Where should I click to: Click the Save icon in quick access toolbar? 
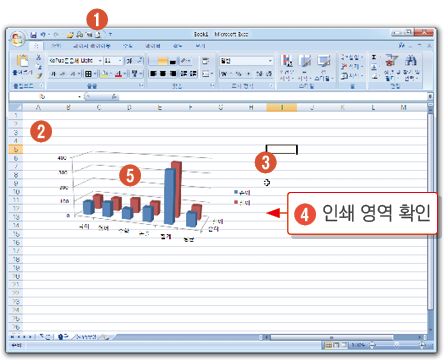click(34, 34)
